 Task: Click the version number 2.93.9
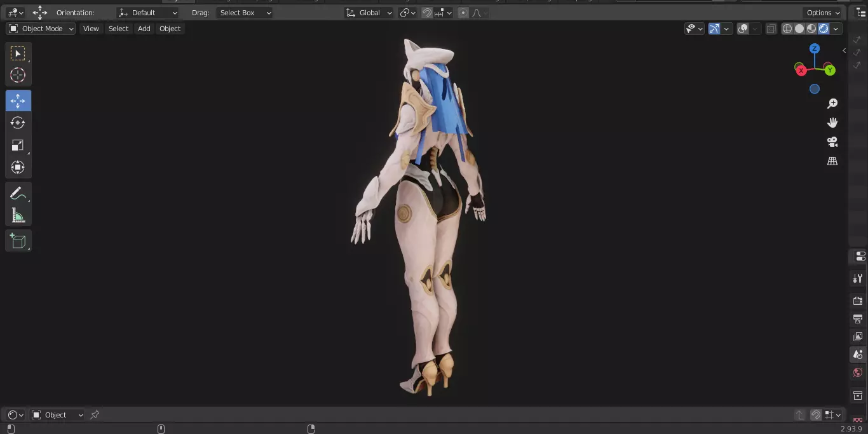pos(851,429)
